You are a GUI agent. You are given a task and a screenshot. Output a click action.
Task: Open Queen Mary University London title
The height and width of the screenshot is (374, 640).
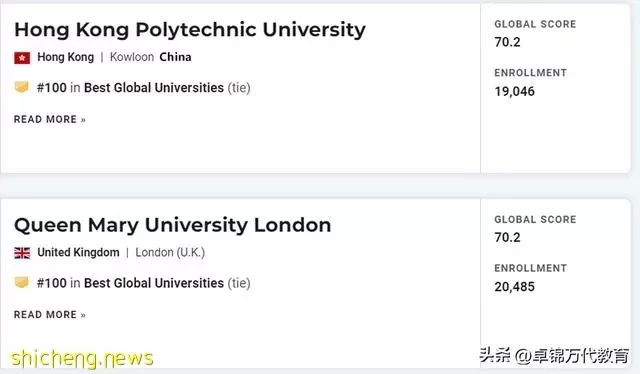(172, 226)
